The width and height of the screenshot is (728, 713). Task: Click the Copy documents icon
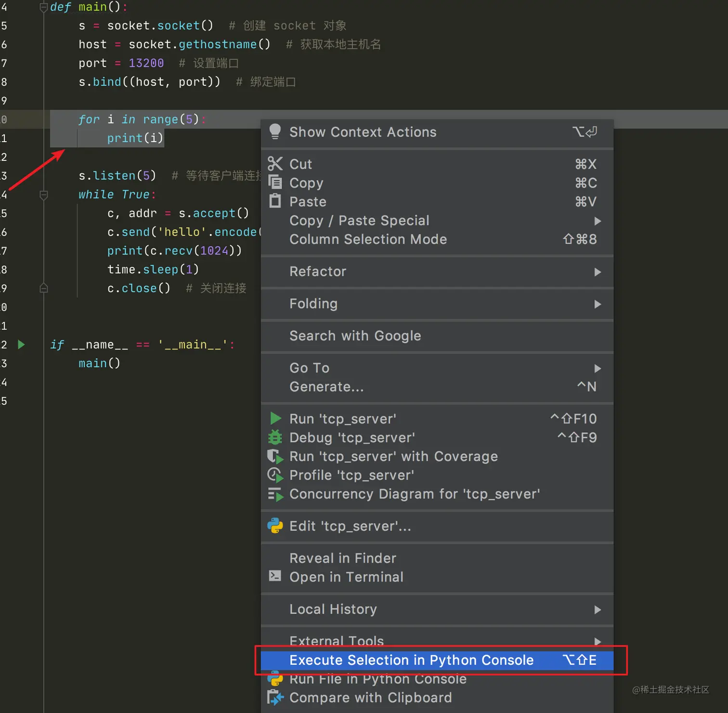coord(275,182)
